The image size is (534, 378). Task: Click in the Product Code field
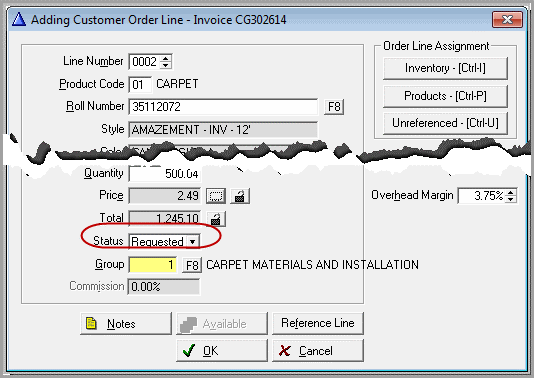[140, 84]
